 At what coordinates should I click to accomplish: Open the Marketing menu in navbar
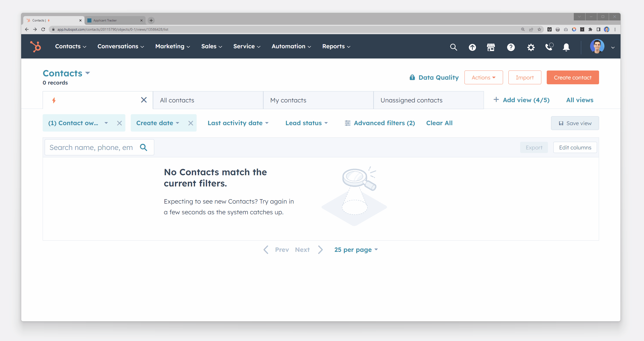click(173, 46)
